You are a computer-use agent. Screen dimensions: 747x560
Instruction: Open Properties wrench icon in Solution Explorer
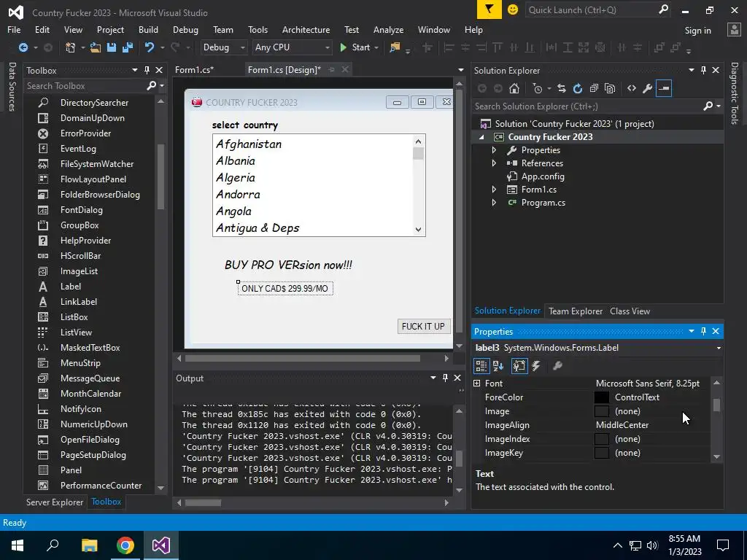click(648, 88)
